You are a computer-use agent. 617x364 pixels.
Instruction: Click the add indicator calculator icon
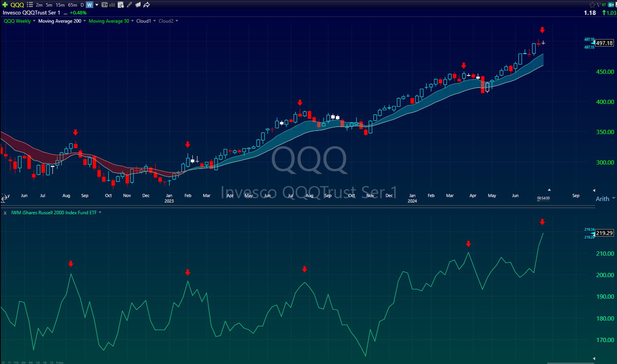tap(121, 5)
